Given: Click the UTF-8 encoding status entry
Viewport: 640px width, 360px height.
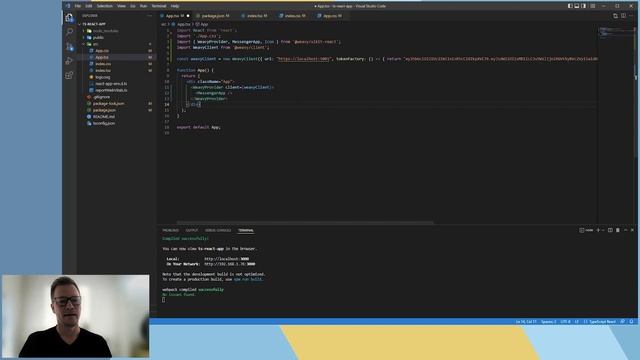Looking at the screenshot, I should tap(565, 322).
